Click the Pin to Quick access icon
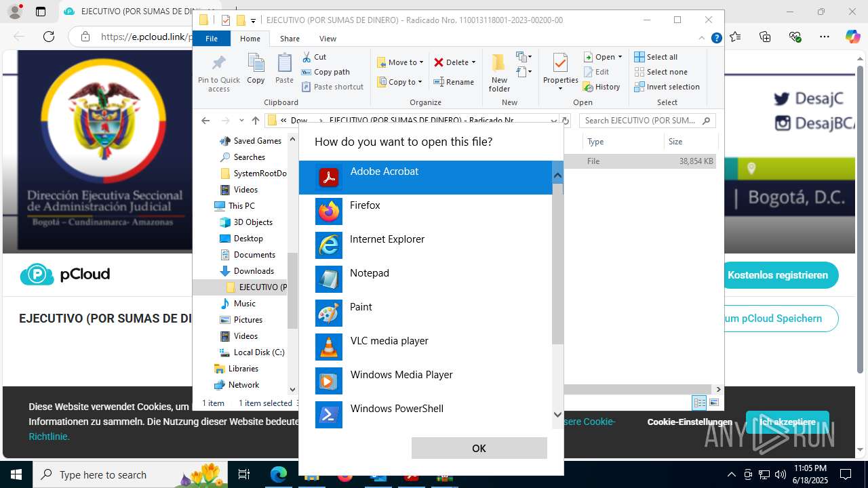Screen dimensions: 868x488 [x=218, y=73]
